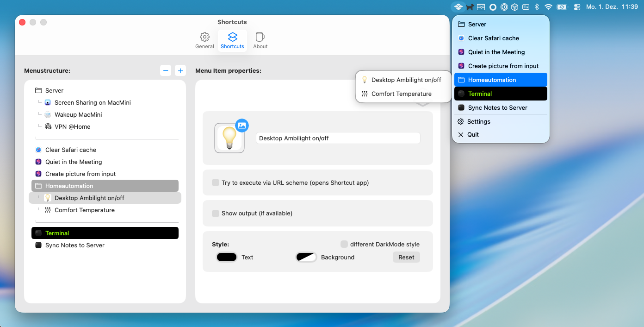Enable different DarkMode style checkbox

[344, 244]
